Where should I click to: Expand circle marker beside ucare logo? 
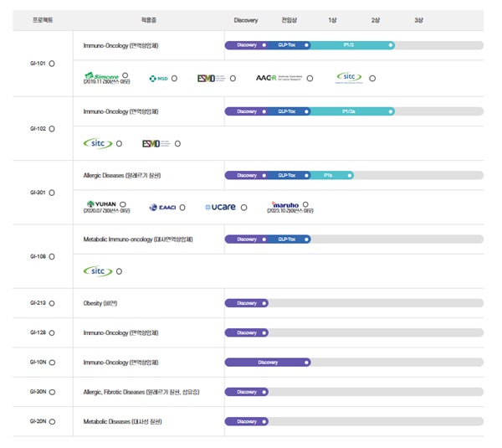(x=243, y=207)
